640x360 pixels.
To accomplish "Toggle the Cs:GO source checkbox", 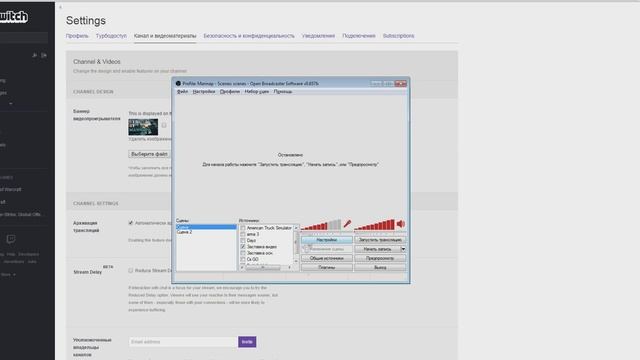I will click(243, 259).
